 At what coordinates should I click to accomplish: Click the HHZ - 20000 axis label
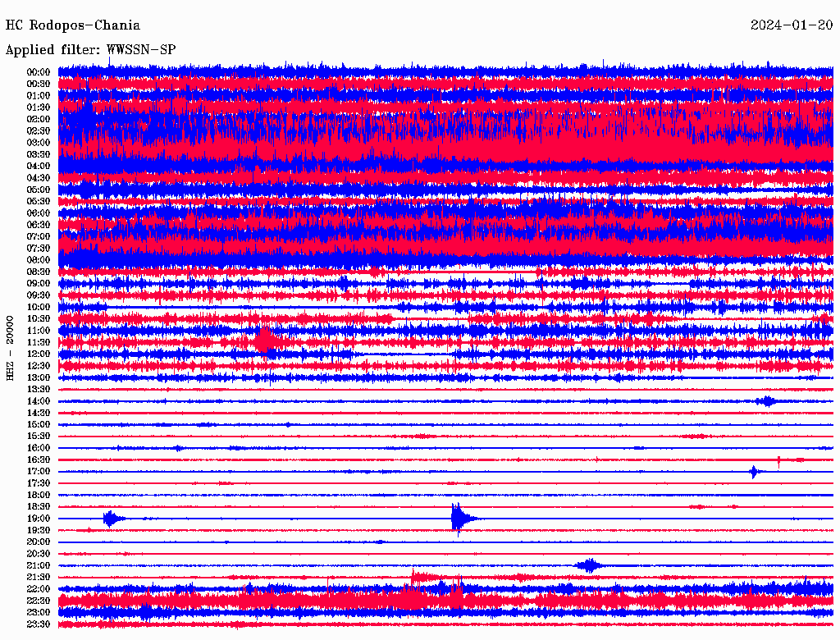pos(10,348)
